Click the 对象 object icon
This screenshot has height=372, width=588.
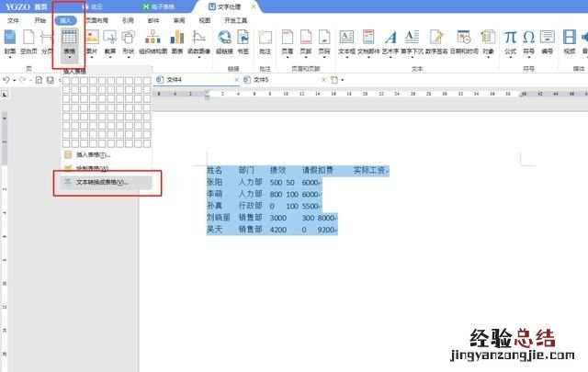[x=488, y=38]
